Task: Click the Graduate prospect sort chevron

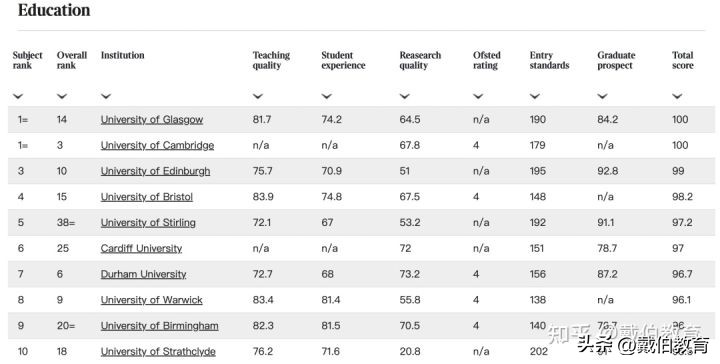Action: 602,96
